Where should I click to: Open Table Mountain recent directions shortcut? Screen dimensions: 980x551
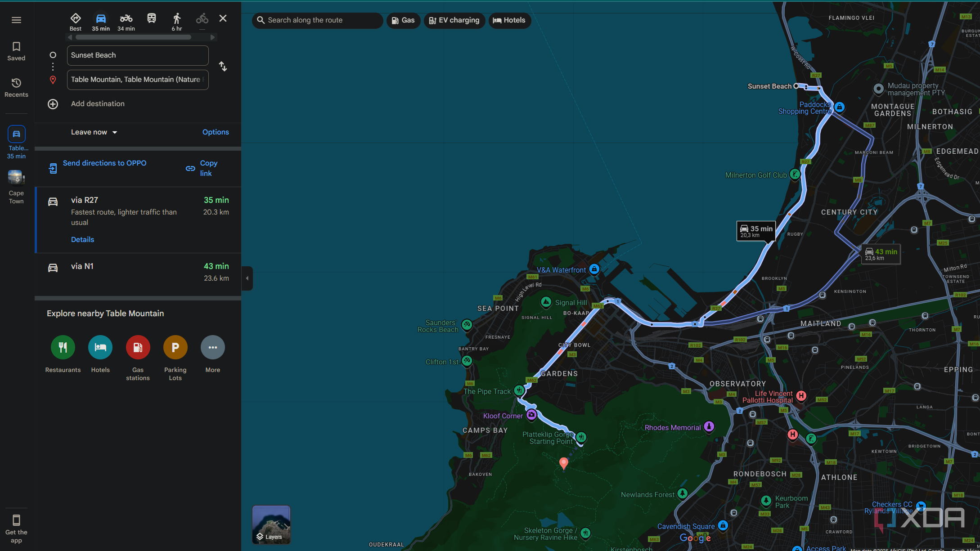tap(16, 143)
